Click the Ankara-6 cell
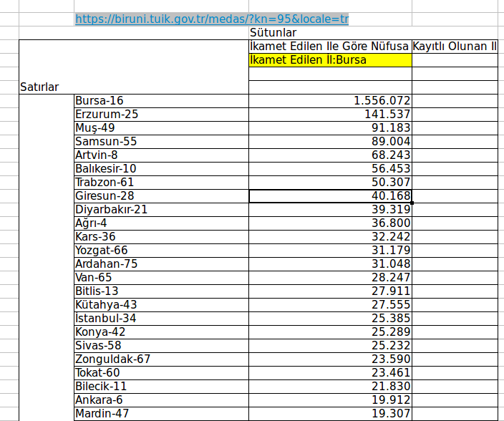The height and width of the screenshot is (421, 504). (x=99, y=400)
